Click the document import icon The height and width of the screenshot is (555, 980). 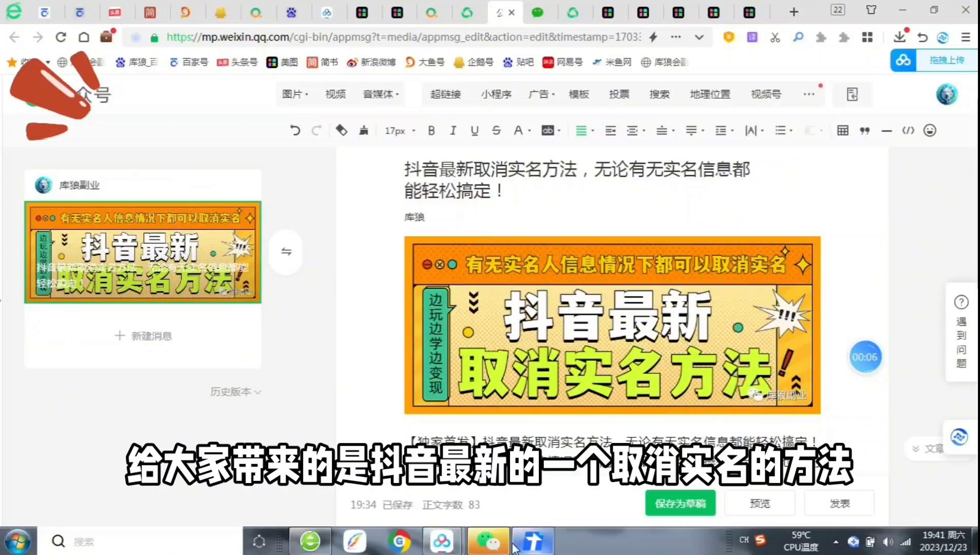click(852, 94)
